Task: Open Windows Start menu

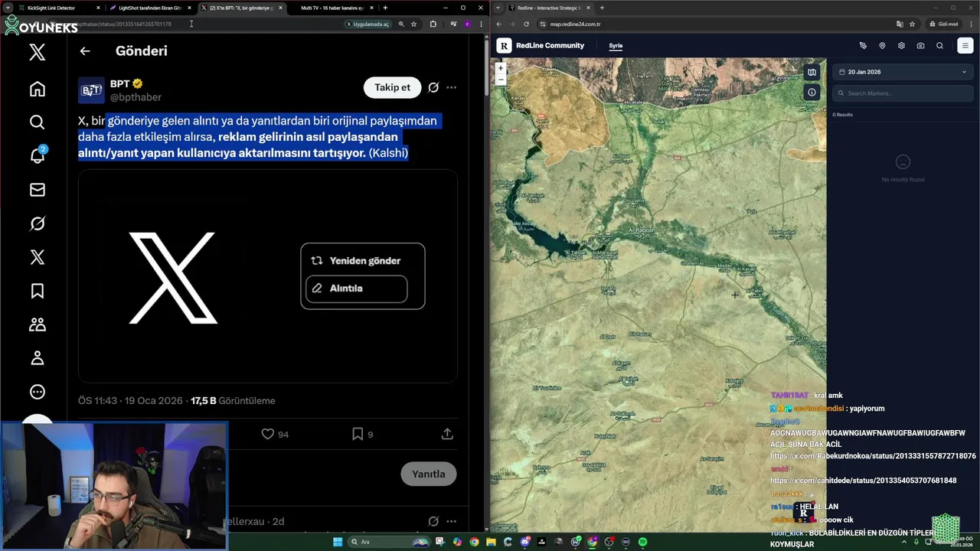Action: click(338, 542)
